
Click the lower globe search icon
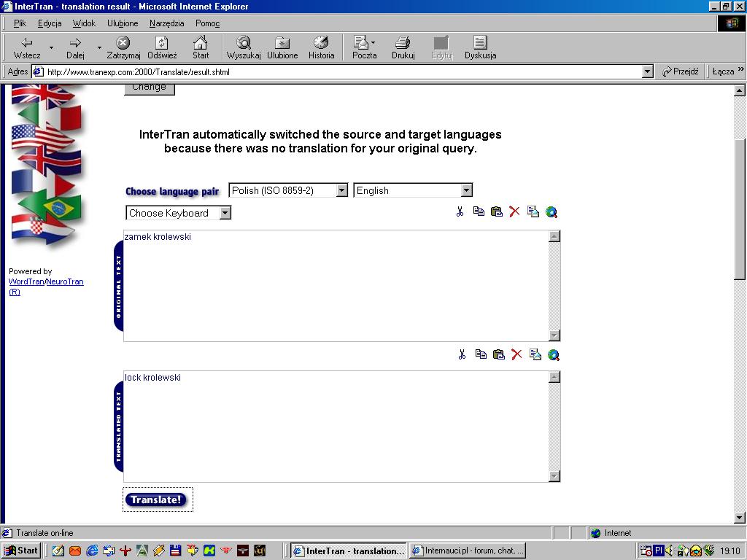[553, 355]
